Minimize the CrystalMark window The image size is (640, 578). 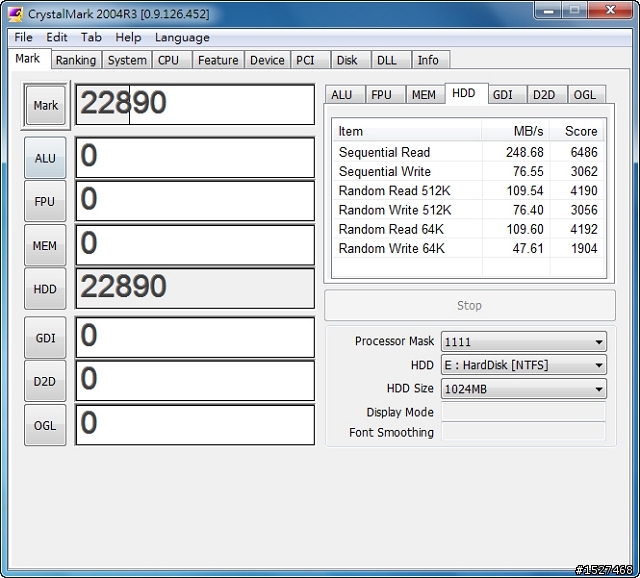(x=548, y=10)
